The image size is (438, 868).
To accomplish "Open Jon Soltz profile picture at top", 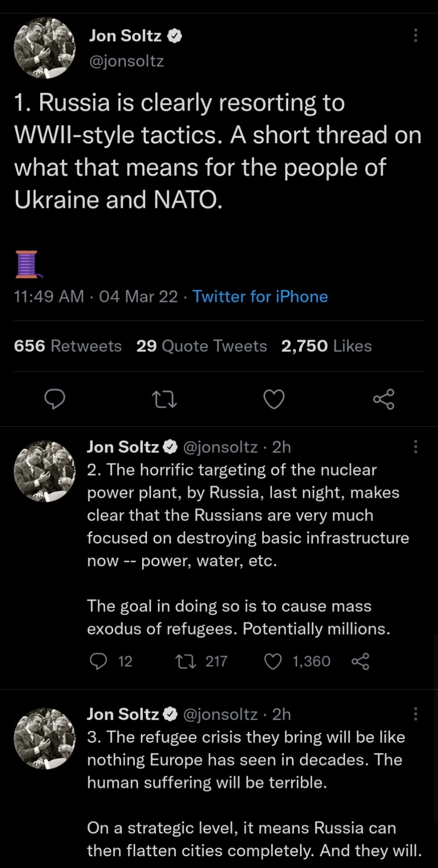I will point(44,48).
